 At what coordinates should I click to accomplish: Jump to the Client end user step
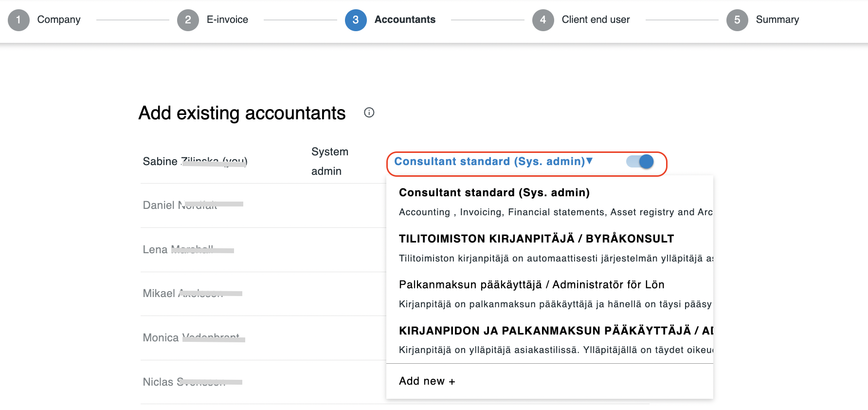[x=596, y=20]
